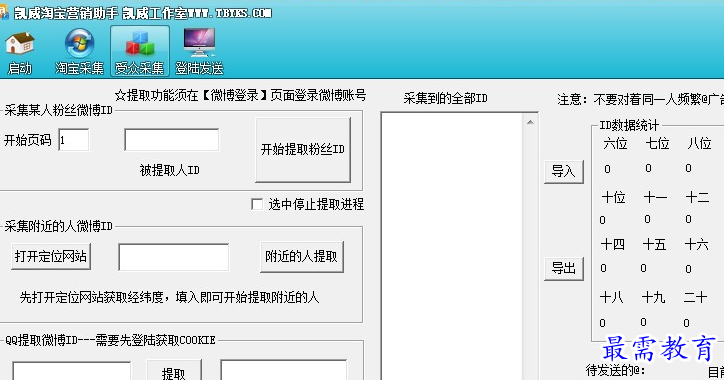This screenshot has height=380, width=724.
Task: Click the 十八 count label
Action: [x=611, y=297]
